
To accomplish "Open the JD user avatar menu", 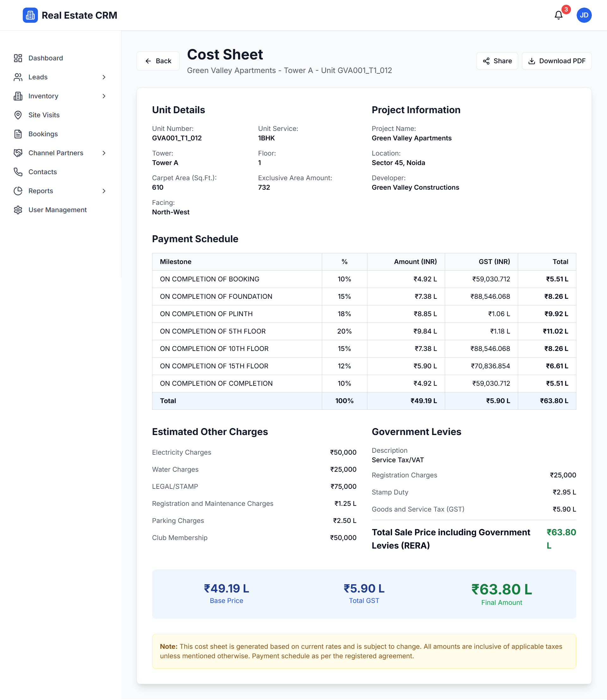I will pyautogui.click(x=584, y=15).
